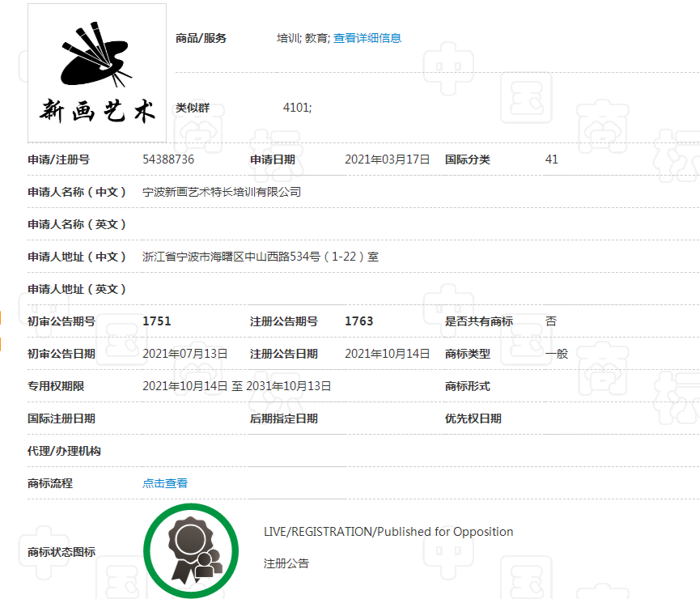Click the 注册公告 status text

click(x=286, y=563)
